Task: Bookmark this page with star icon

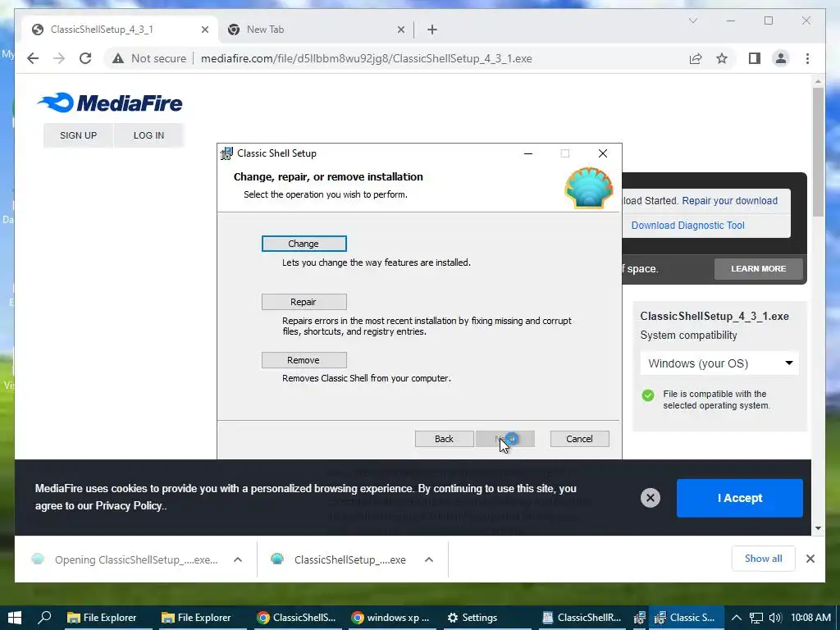Action: point(722,58)
